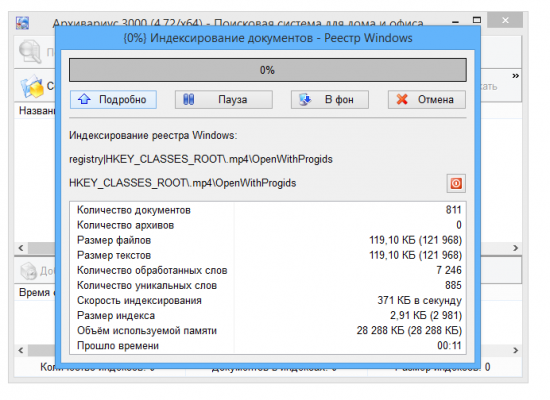This screenshot has width=550, height=400.
Task: Click right arrow of lower horizontal scrollbar
Action: (x=515, y=350)
